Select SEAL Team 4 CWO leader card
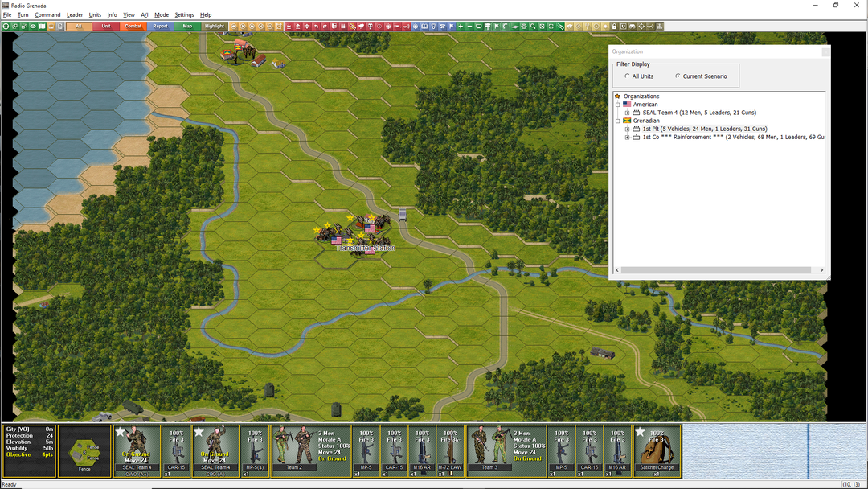868x489 pixels. click(137, 451)
